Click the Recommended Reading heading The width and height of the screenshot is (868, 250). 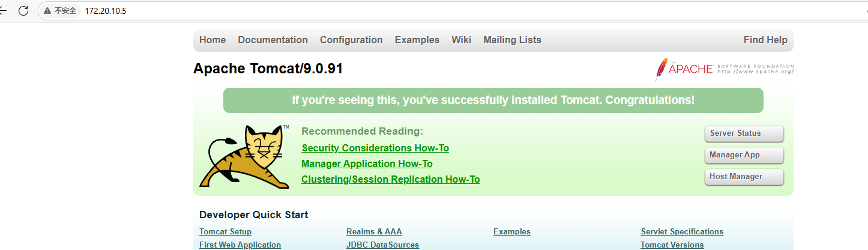(362, 132)
